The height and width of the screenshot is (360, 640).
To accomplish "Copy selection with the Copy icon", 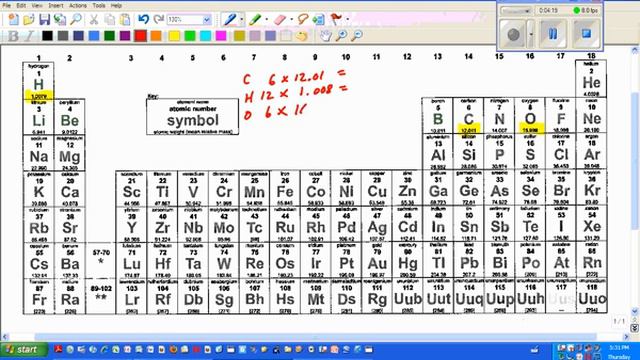I will (109, 19).
